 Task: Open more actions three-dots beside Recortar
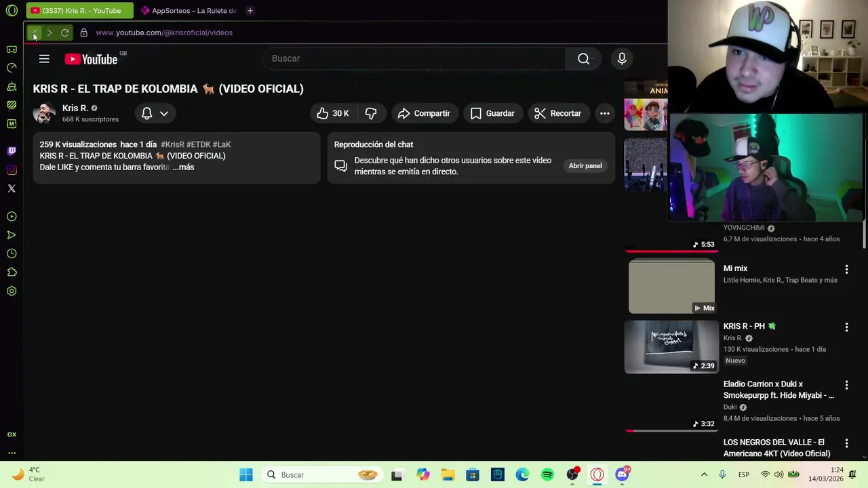(x=604, y=113)
